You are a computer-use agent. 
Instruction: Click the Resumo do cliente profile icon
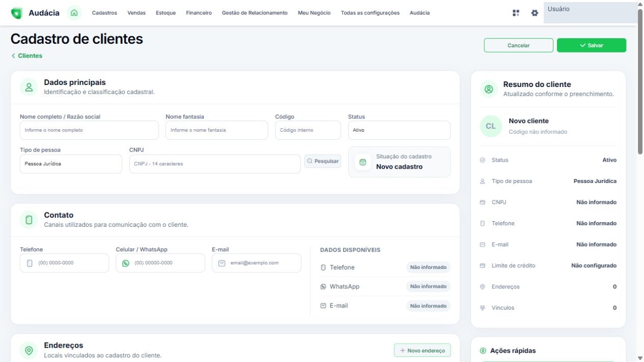(x=489, y=89)
